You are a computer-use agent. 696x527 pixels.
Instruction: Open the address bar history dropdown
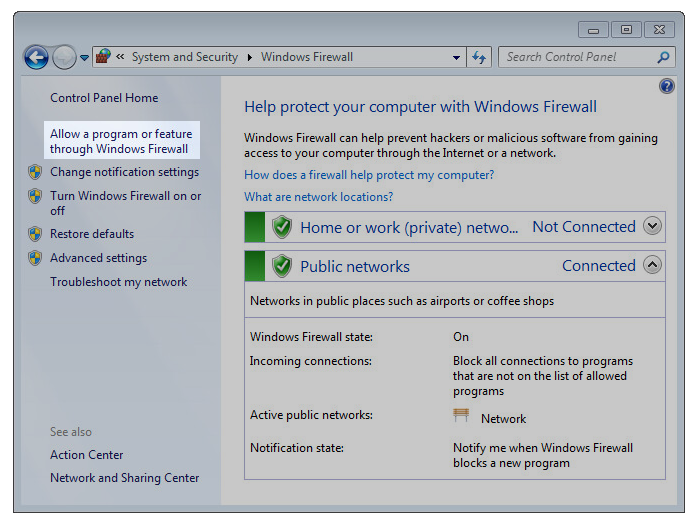pyautogui.click(x=456, y=57)
